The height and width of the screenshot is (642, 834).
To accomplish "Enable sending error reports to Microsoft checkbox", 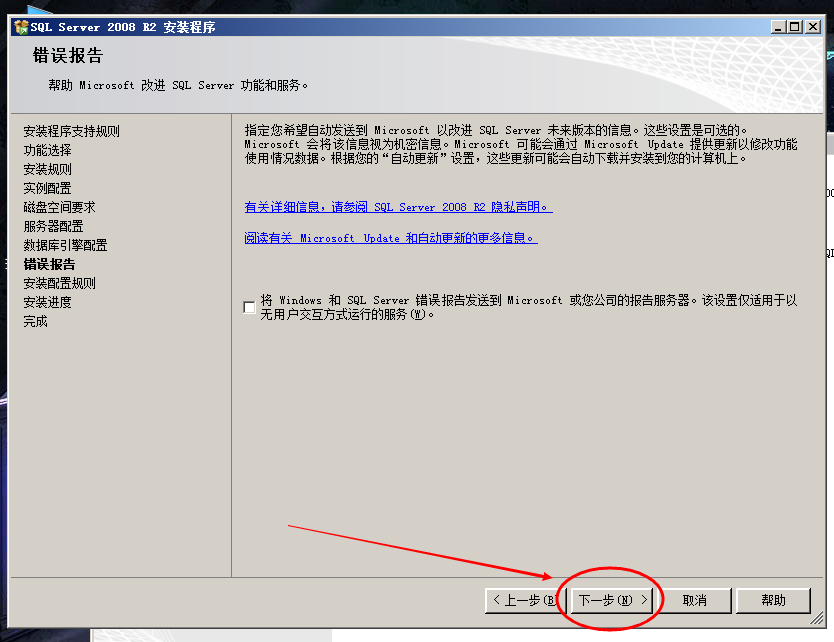I will coord(249,307).
